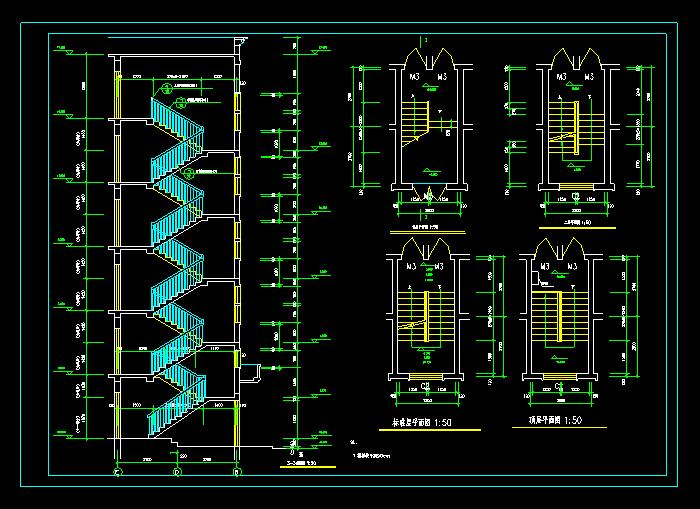
Task: Click the bottom-right stair plan's yellow center handrail
Action: tap(560, 318)
